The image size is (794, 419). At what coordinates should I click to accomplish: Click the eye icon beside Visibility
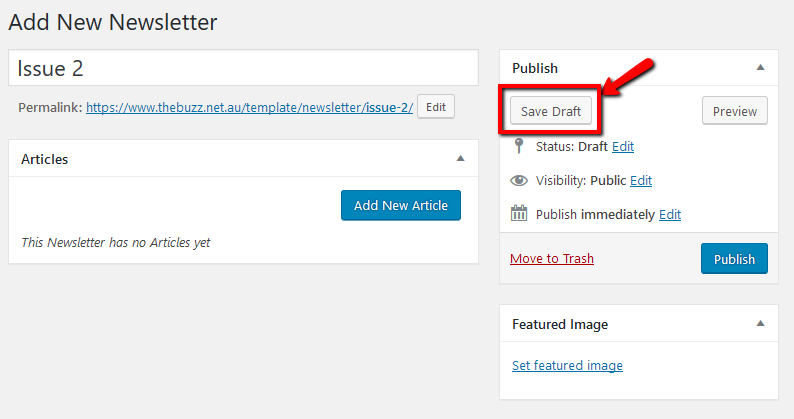[519, 181]
